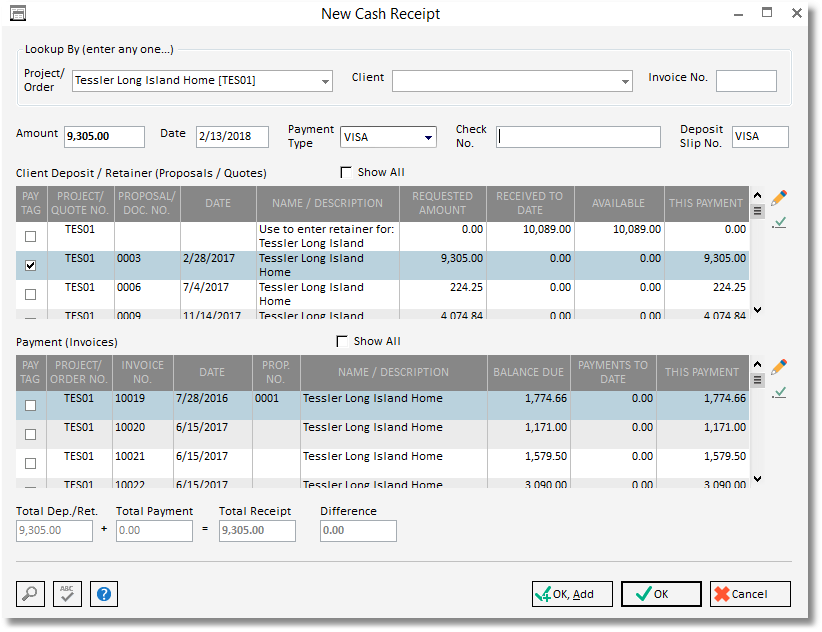Click the list handle icon beside invoices grid
Screen dimensions: 822x632
pos(758,380)
